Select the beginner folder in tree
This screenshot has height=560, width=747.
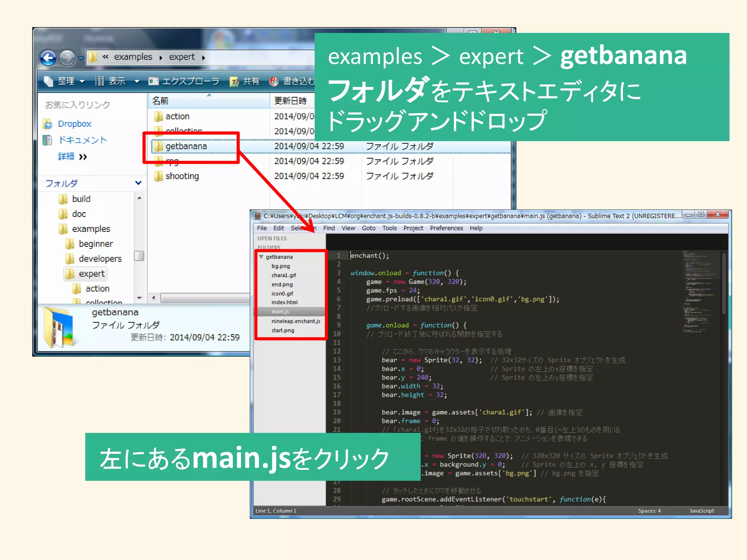tap(89, 244)
